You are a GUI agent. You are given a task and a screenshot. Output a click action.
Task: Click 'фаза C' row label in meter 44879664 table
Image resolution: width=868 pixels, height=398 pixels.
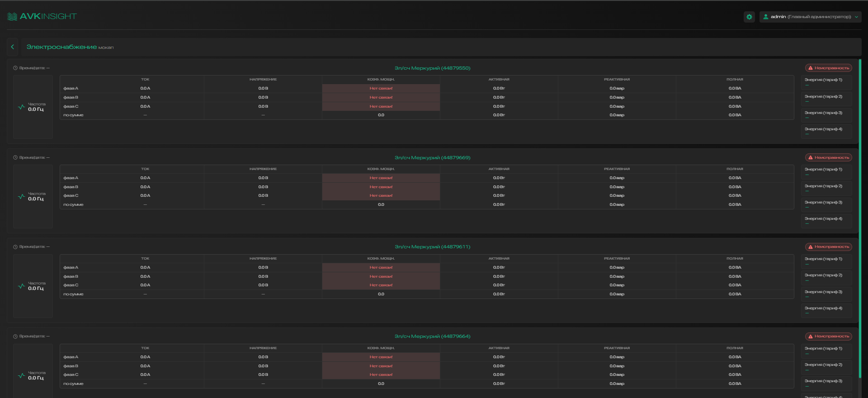[71, 375]
